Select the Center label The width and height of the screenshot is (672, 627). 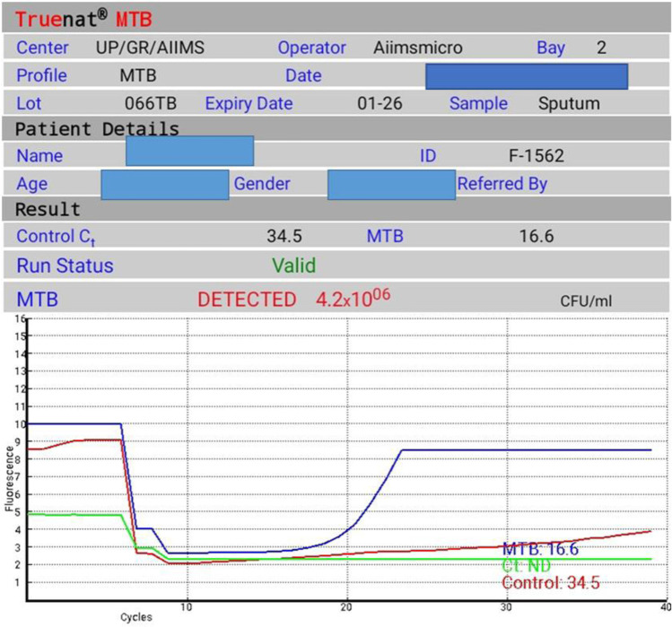click(x=42, y=48)
